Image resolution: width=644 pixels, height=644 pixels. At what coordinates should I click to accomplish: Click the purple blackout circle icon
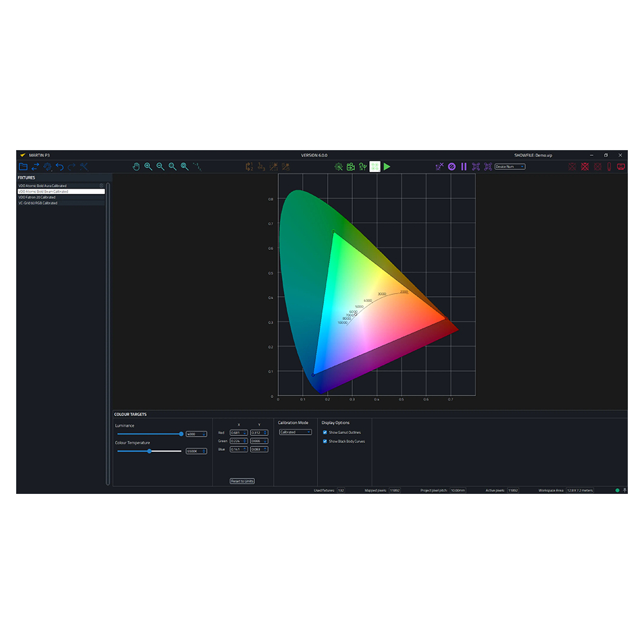click(452, 167)
